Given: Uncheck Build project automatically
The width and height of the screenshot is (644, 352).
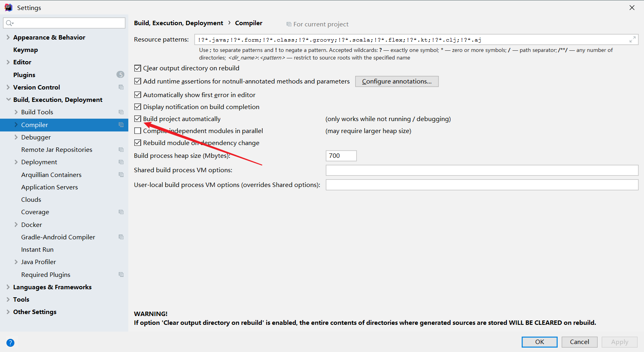Looking at the screenshot, I should [x=138, y=119].
